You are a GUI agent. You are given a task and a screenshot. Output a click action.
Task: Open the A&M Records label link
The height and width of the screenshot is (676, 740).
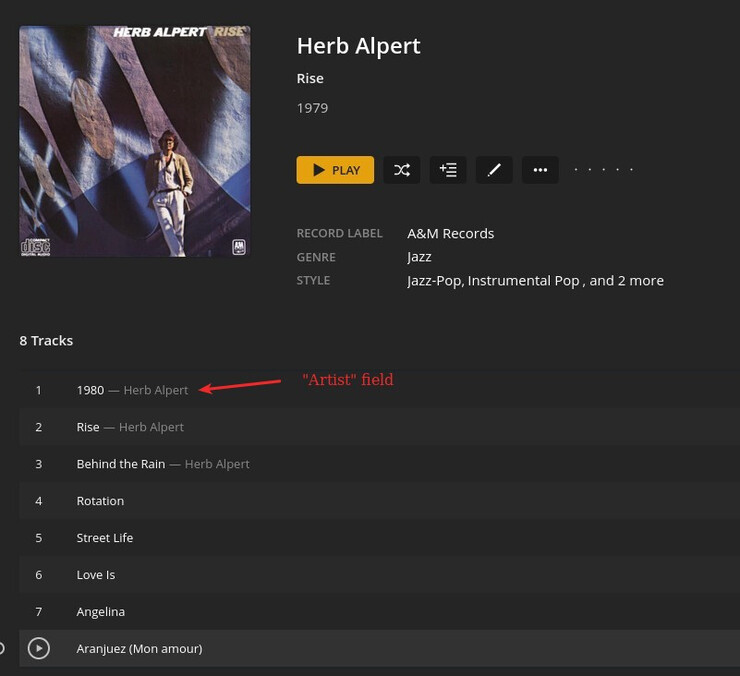click(x=451, y=234)
